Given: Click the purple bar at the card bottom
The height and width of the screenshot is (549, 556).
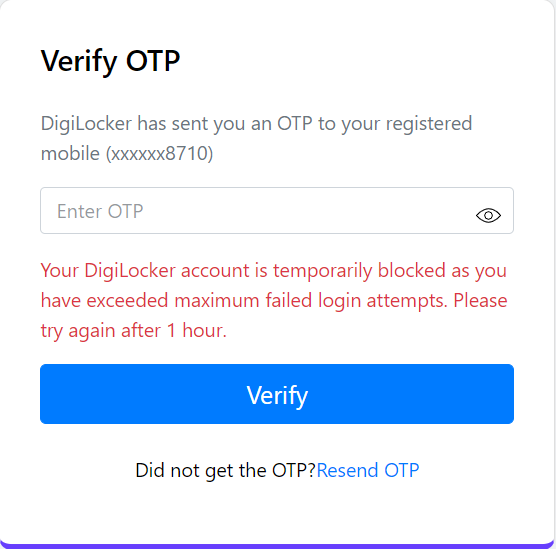Looking at the screenshot, I should (278, 546).
